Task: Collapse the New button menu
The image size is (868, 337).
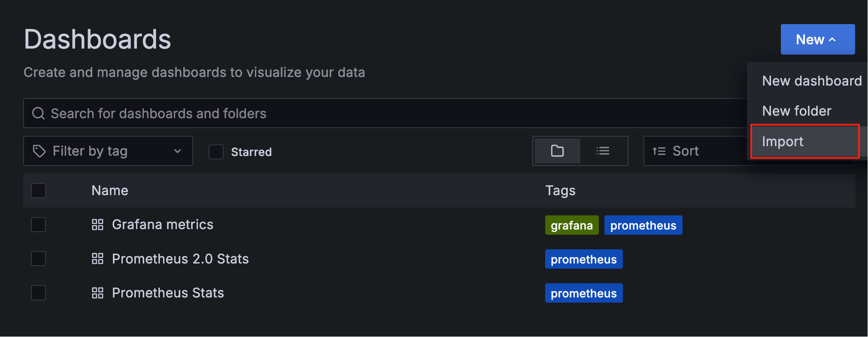Action: click(818, 40)
